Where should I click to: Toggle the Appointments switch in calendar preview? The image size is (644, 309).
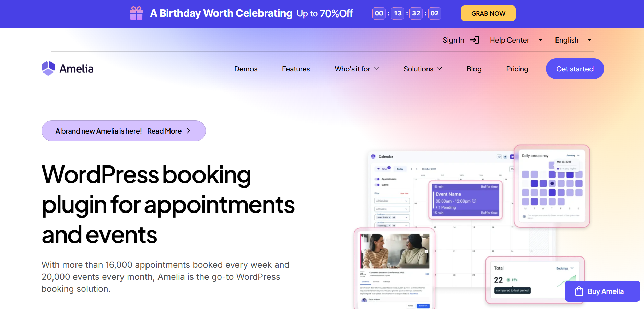[377, 179]
